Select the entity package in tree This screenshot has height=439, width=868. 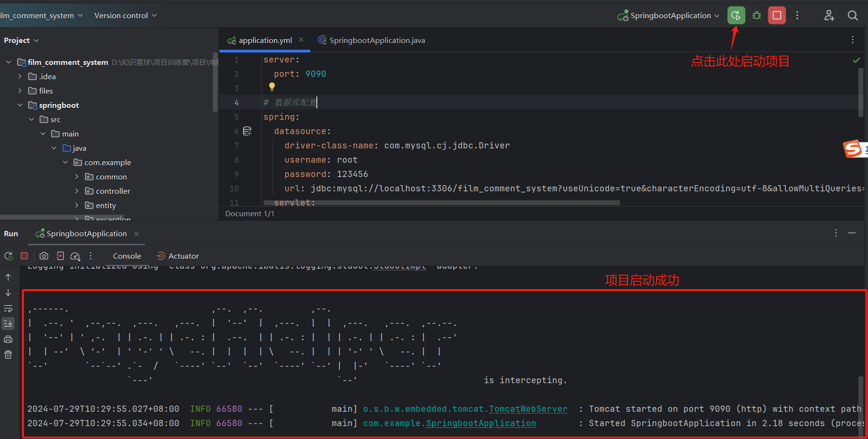pos(106,205)
